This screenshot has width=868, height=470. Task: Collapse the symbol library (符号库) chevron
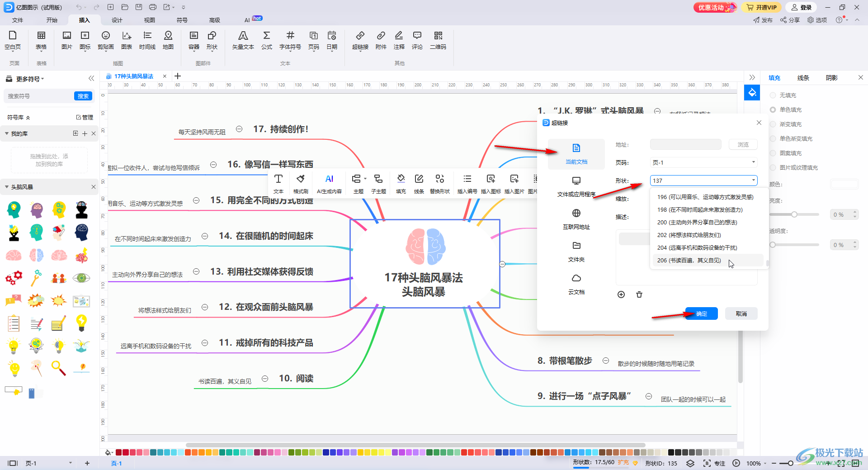(x=28, y=118)
